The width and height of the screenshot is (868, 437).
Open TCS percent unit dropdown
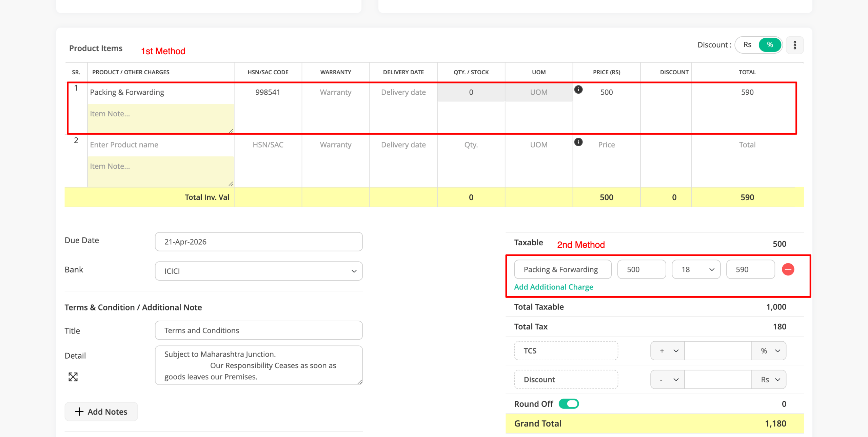click(x=769, y=351)
